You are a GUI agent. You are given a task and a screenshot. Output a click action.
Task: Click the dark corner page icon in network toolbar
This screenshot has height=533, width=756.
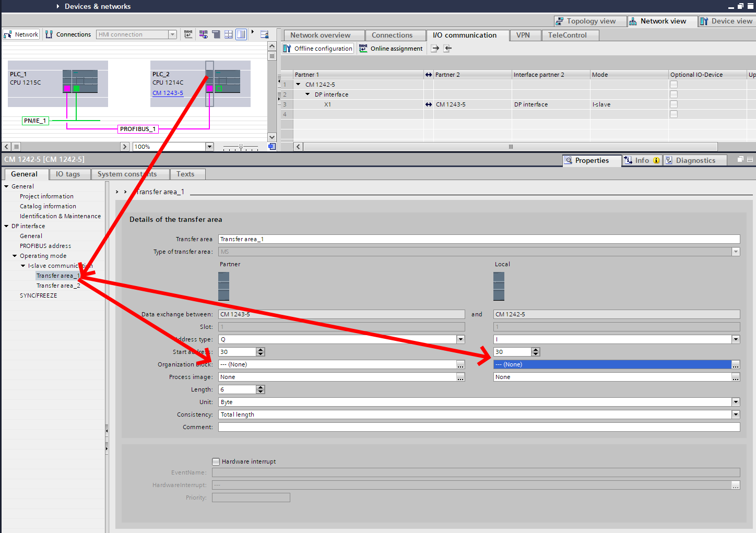tap(216, 34)
